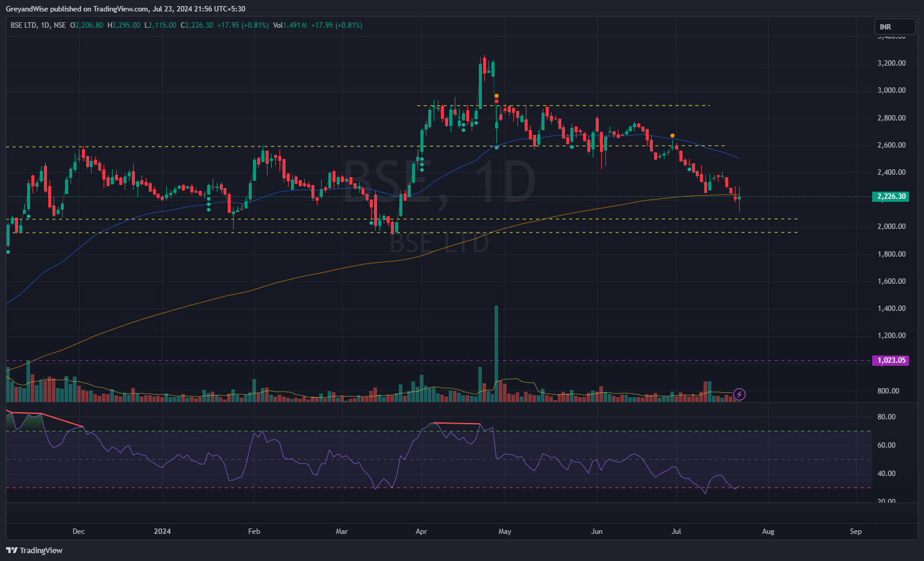The image size is (924, 561).
Task: Click the TradingView logo at bottom left
Action: tap(34, 550)
